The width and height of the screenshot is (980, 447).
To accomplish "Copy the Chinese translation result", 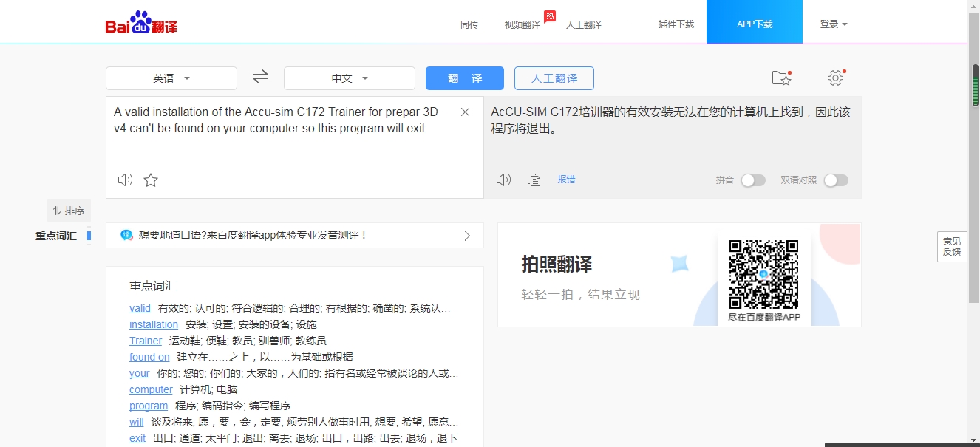I will click(x=534, y=180).
